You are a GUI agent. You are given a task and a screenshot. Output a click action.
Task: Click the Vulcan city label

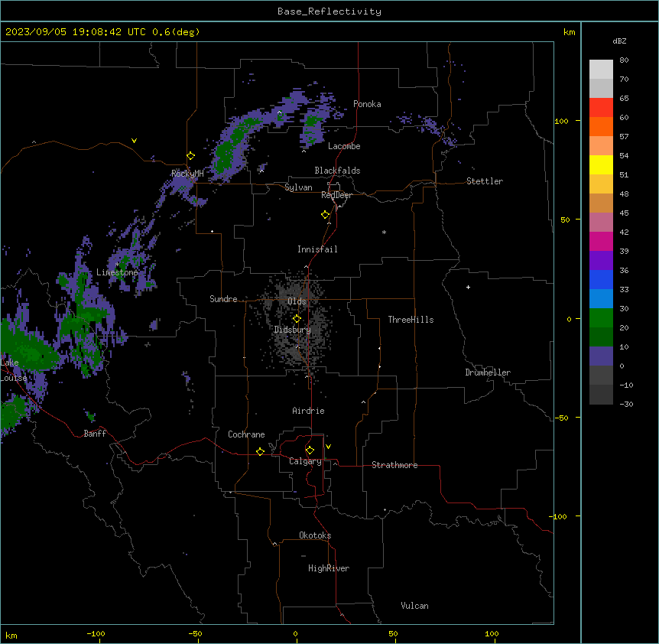(x=414, y=606)
